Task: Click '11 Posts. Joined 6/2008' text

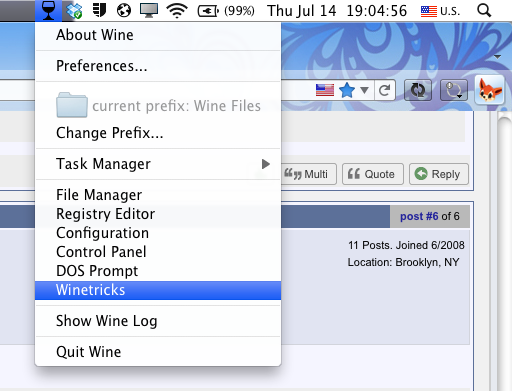Action: [406, 245]
